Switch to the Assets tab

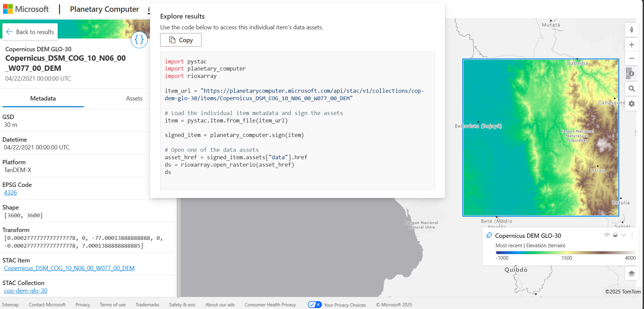click(x=134, y=99)
